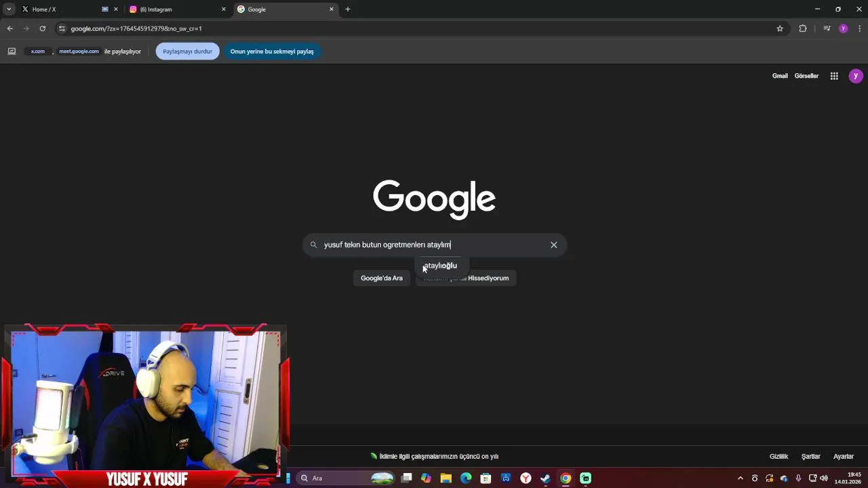The width and height of the screenshot is (868, 488).
Task: Open the clock showing 19:45
Action: click(848, 479)
